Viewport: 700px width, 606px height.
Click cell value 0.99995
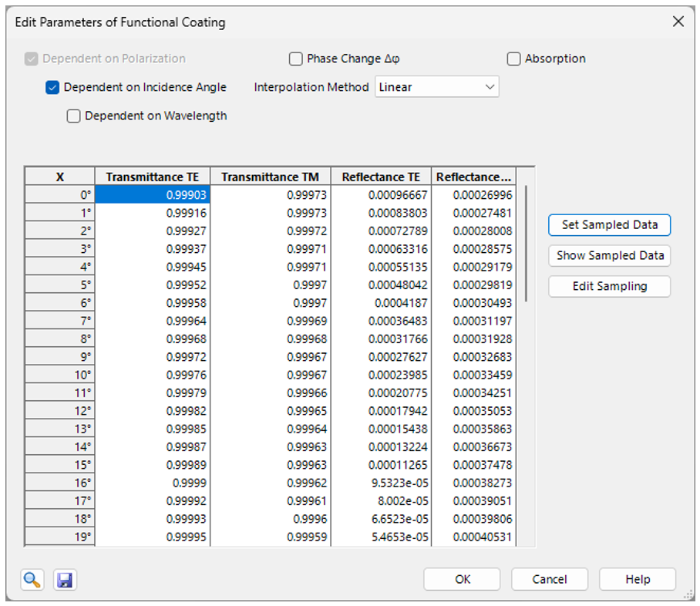tap(152, 537)
